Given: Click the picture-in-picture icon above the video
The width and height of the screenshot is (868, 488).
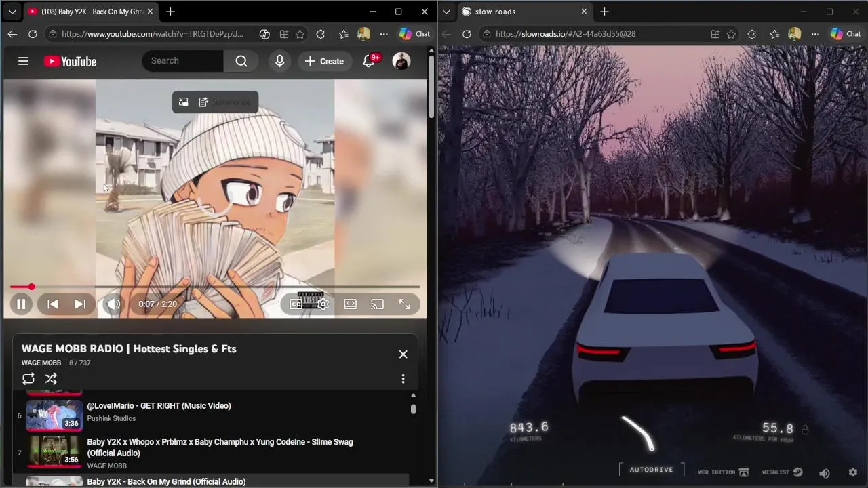Looking at the screenshot, I should 184,102.
